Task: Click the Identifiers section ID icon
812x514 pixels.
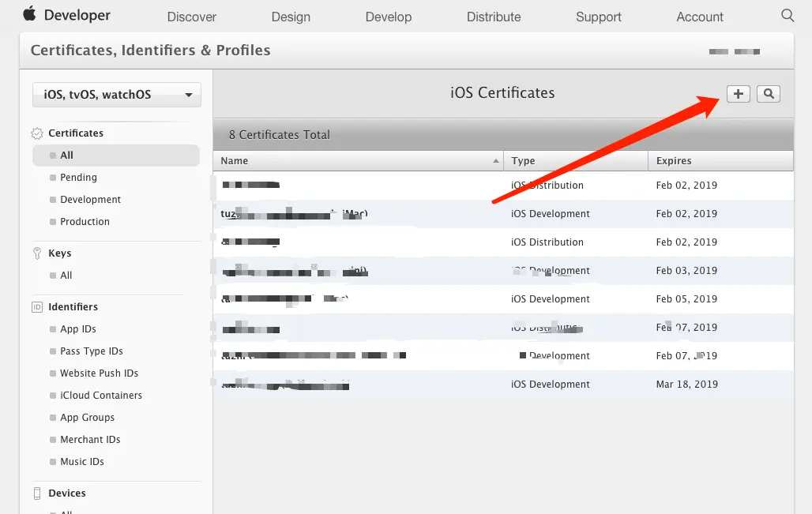Action: point(37,307)
